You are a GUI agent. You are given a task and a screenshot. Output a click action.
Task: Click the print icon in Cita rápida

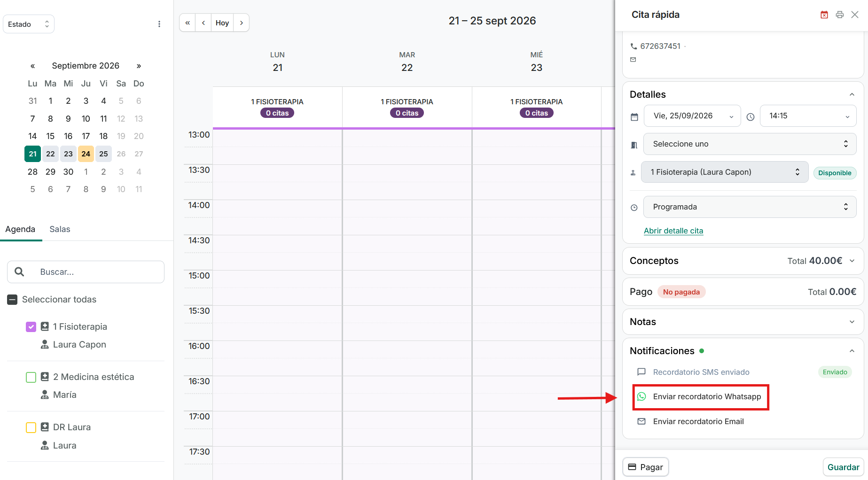pyautogui.click(x=840, y=15)
